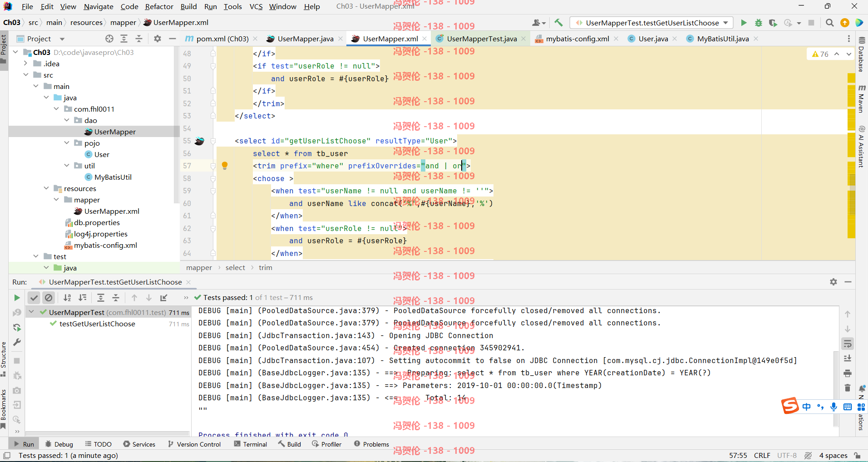
Task: Toggle soft-wrap in console
Action: (x=848, y=344)
